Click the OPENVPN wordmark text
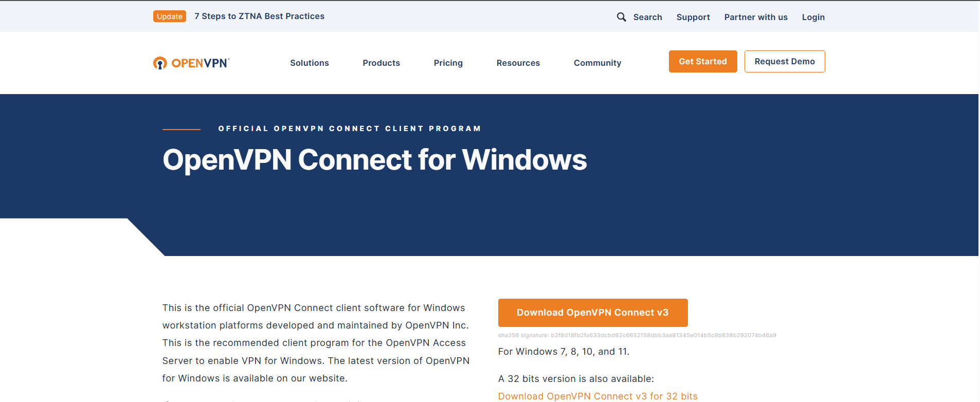980x402 pixels. coord(200,63)
